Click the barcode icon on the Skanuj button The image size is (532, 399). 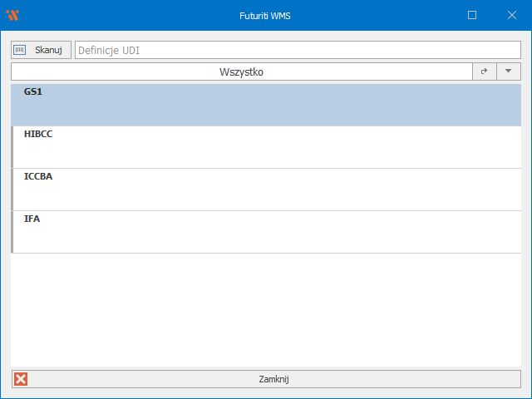[20, 50]
